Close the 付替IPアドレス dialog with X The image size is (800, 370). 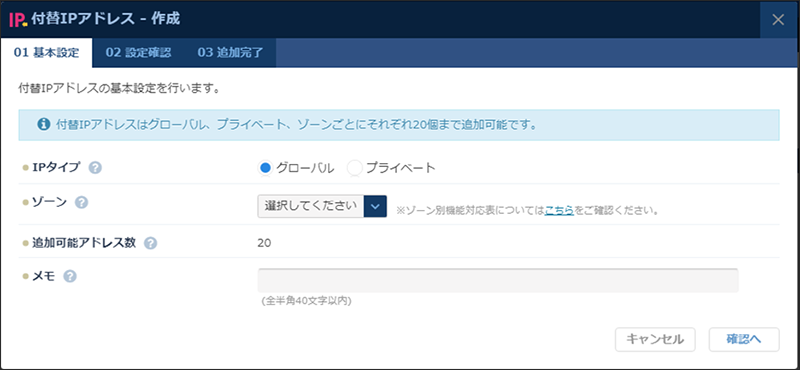[x=778, y=20]
